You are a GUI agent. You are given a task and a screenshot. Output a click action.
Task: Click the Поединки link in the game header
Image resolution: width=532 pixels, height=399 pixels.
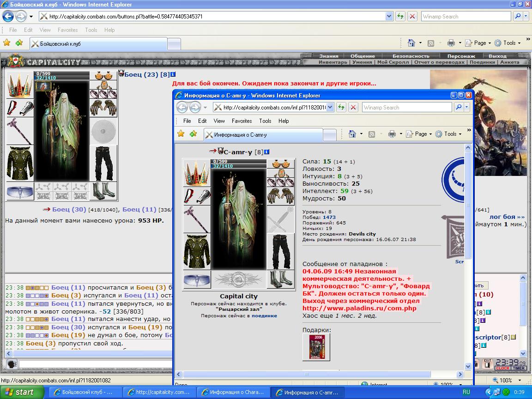tap(482, 62)
